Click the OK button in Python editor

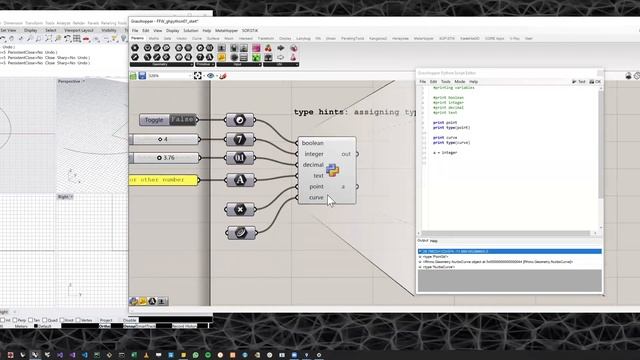pyautogui.click(x=595, y=82)
